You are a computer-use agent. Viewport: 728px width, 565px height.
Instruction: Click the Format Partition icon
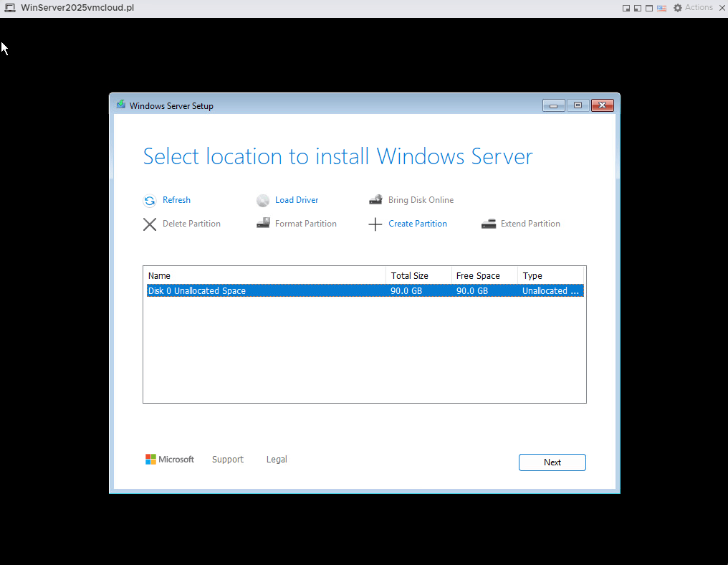[x=263, y=224]
